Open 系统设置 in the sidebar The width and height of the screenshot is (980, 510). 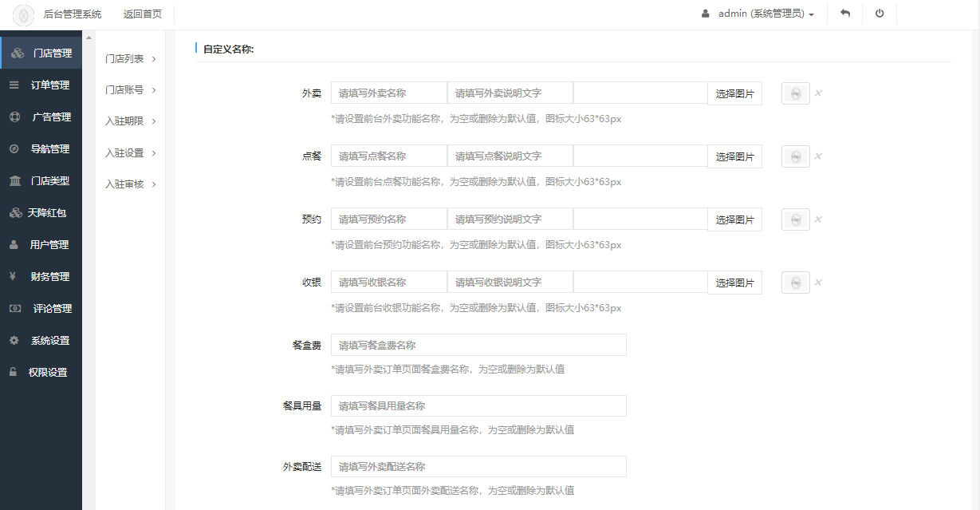(41, 340)
